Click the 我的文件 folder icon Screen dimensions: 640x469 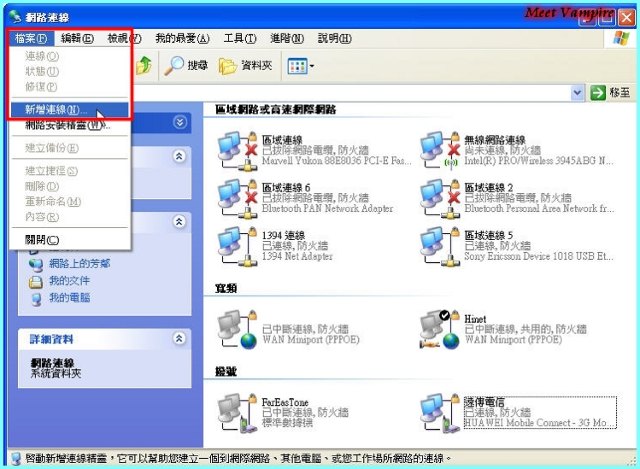36,282
